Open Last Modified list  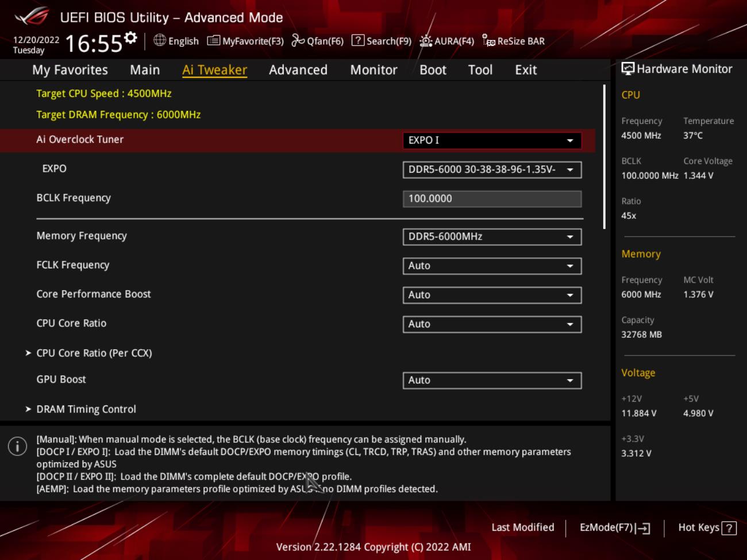tap(523, 527)
